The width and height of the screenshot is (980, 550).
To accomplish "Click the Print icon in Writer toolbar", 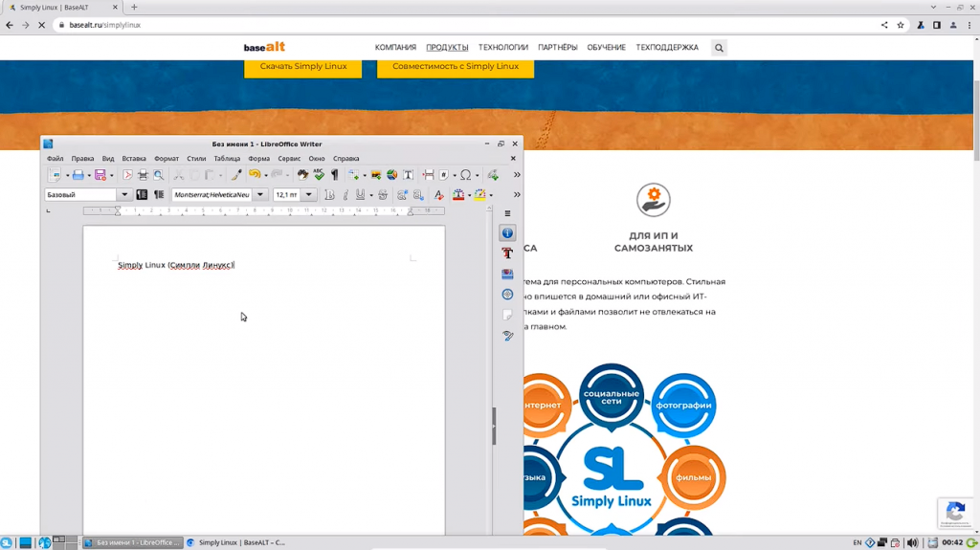I will [143, 175].
